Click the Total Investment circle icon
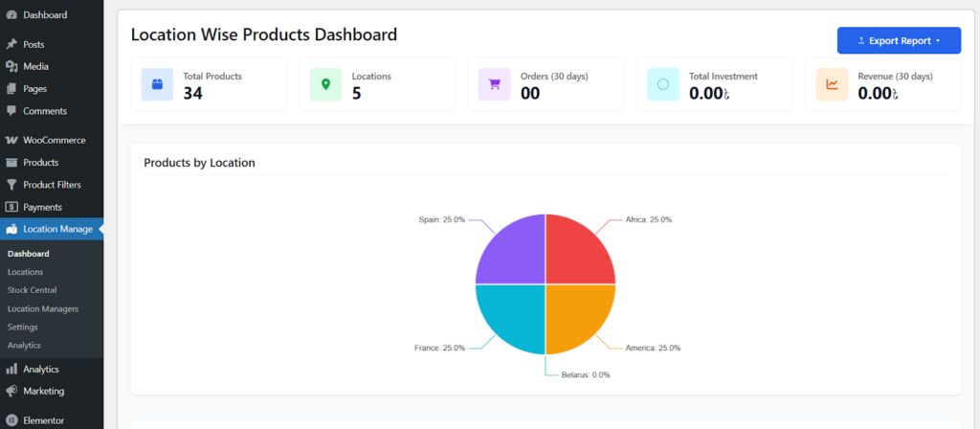The image size is (980, 429). click(x=662, y=84)
